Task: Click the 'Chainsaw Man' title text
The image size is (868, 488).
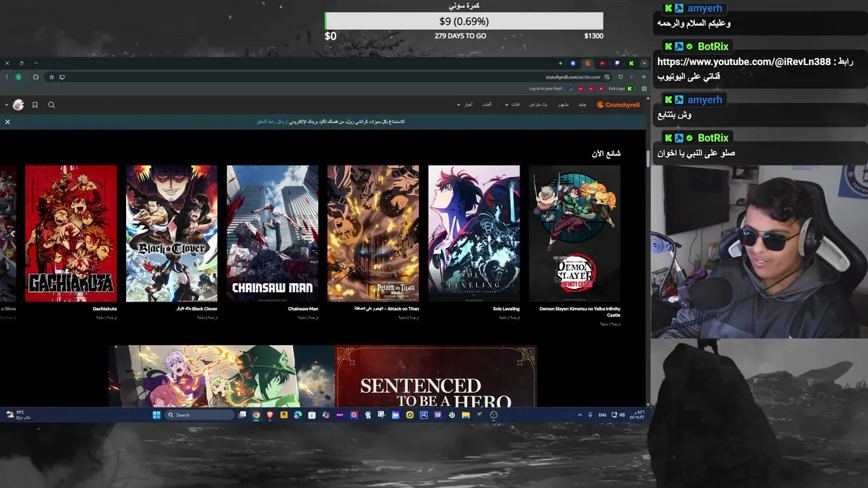Action: (x=302, y=309)
